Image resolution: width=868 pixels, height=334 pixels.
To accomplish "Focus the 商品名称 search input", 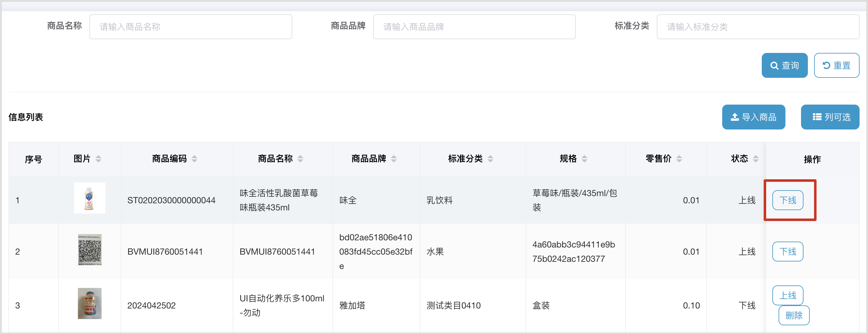I will [190, 26].
